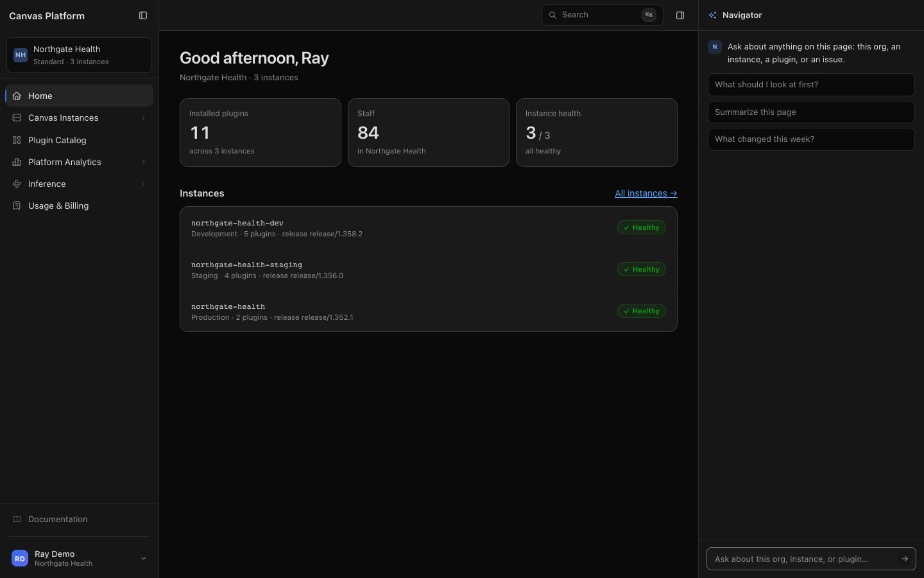This screenshot has width=924, height=578.
Task: Click the Instance health card
Action: pyautogui.click(x=597, y=133)
